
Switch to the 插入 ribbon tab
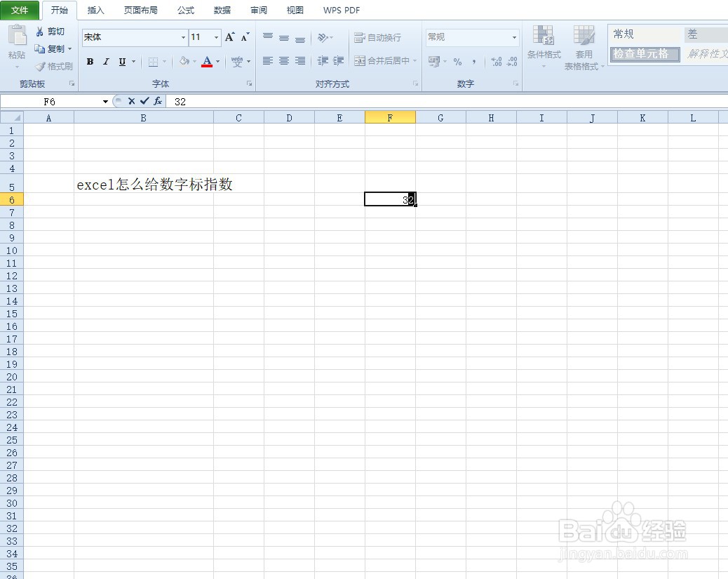click(95, 10)
